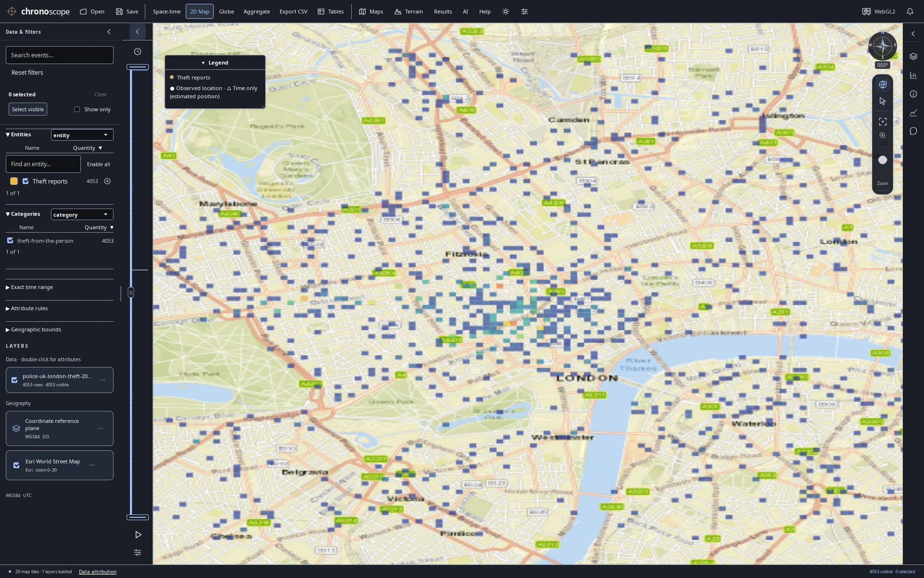The height and width of the screenshot is (578, 924).
Task: Open the Data attribution link
Action: (x=98, y=572)
